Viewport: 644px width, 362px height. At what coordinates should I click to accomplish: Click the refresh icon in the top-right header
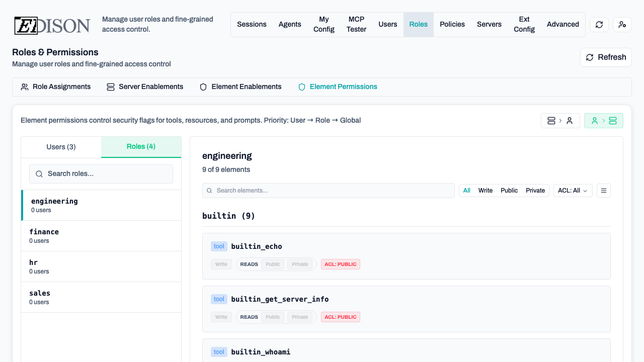coord(599,24)
